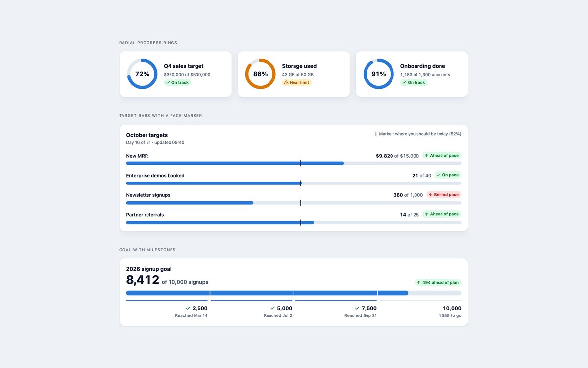Click the "$9,820 of $15,000" value

397,156
